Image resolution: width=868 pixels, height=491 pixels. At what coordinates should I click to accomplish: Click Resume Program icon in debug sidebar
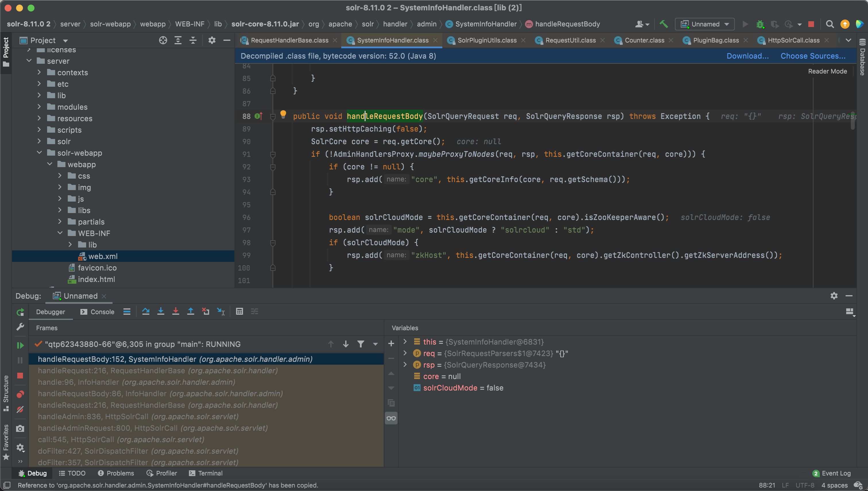[20, 345]
